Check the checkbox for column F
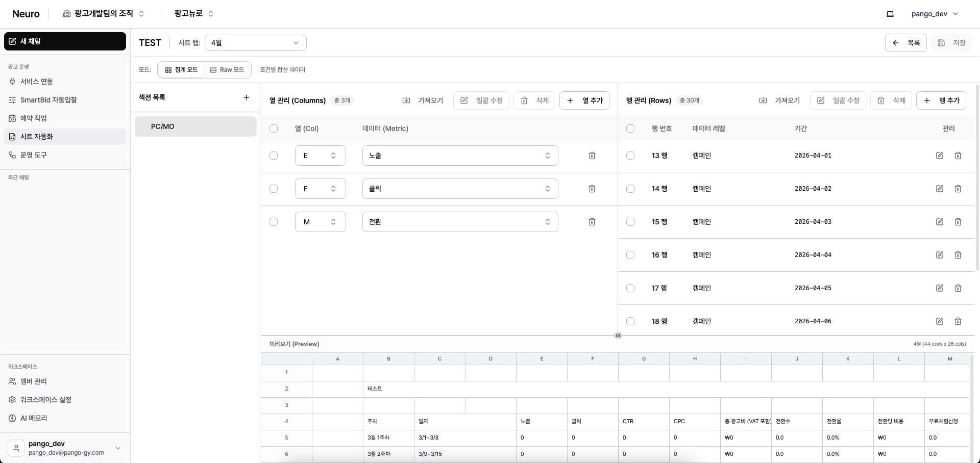 [274, 189]
